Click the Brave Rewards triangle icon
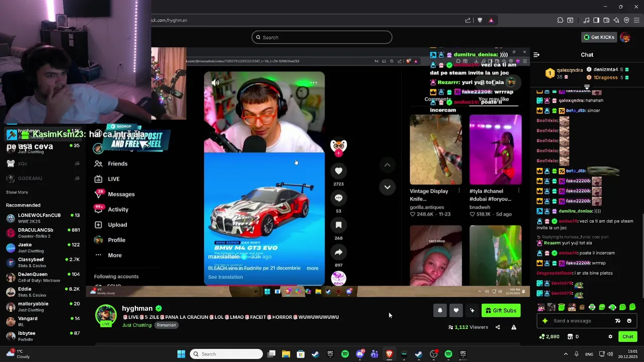Viewport: 644px width, 362px height. point(491,20)
